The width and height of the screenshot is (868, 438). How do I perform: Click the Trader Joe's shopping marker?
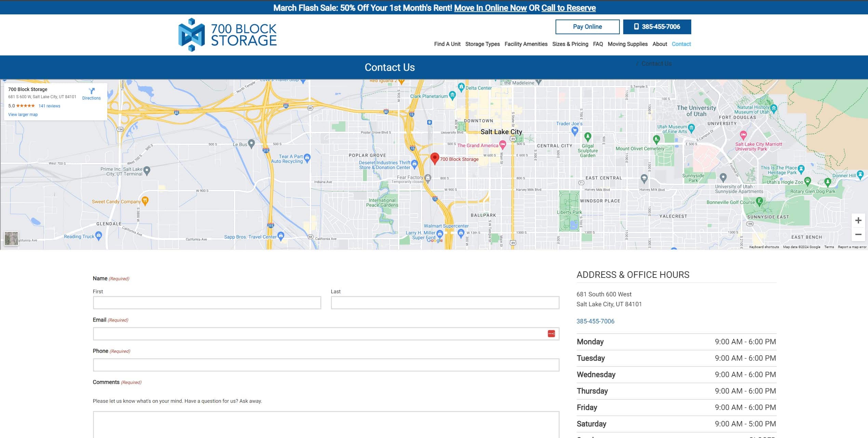575,130
